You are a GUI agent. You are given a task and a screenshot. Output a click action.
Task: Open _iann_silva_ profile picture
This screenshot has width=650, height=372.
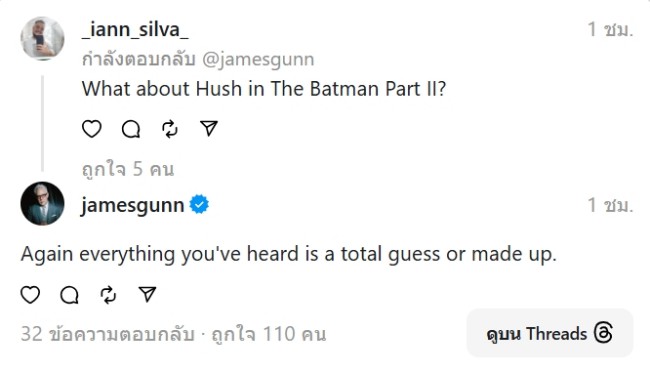coord(42,38)
